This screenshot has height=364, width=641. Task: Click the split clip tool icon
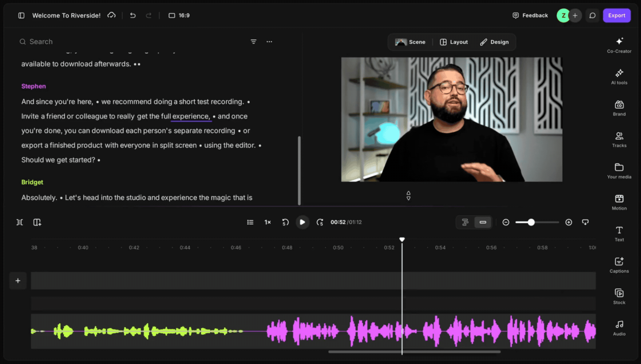point(20,222)
